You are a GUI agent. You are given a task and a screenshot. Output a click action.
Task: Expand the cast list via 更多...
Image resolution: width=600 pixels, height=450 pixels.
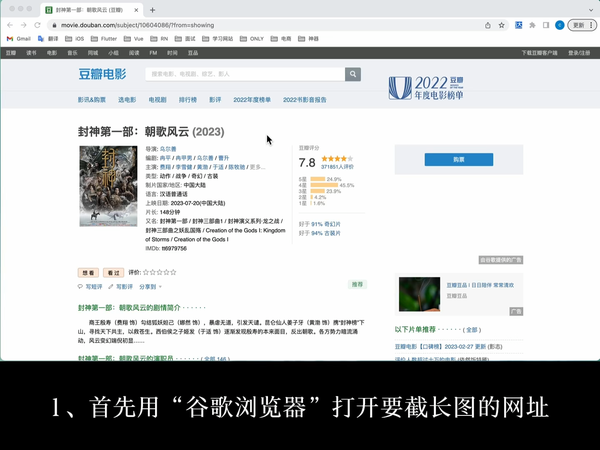257,167
